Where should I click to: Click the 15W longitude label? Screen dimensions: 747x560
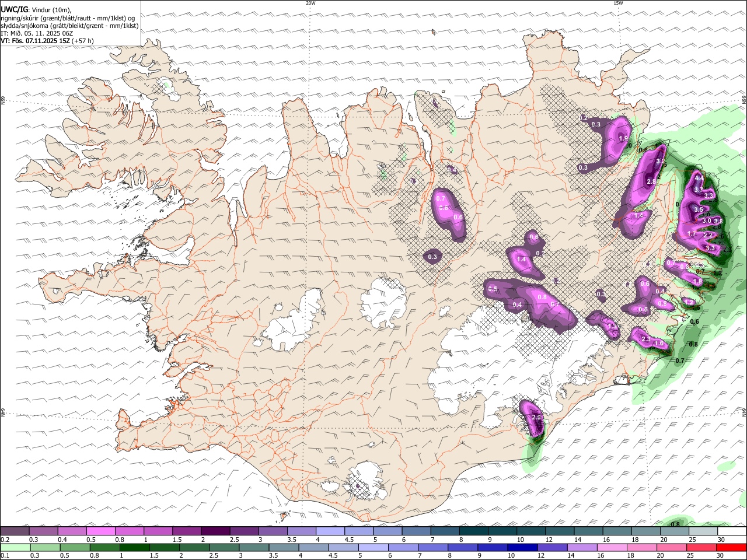click(x=618, y=3)
